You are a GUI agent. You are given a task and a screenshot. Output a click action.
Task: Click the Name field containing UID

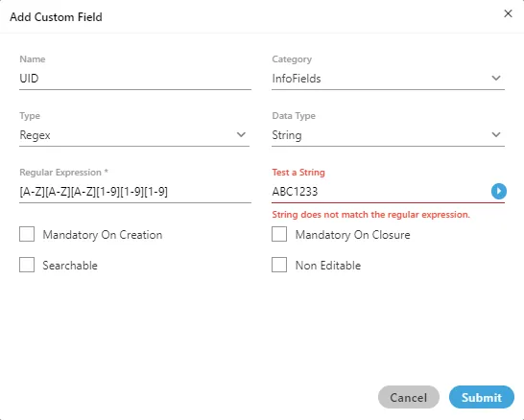click(135, 79)
